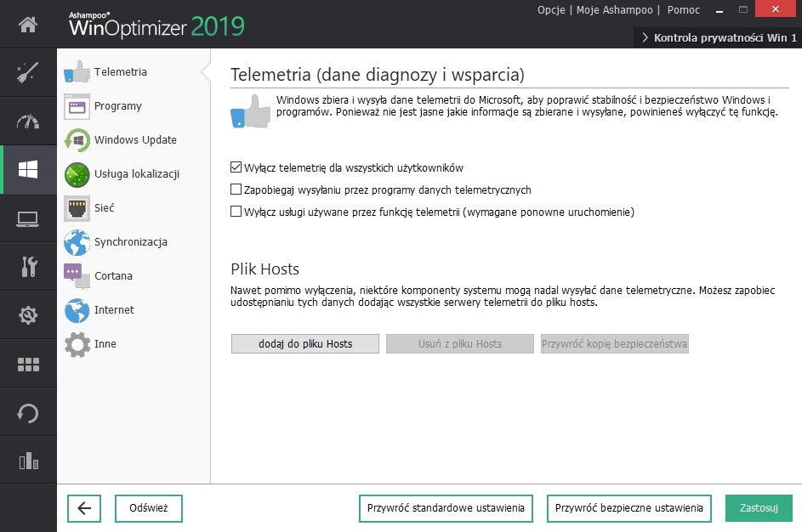802x532 pixels.
Task: Click the Internet globe icon
Action: (x=77, y=310)
